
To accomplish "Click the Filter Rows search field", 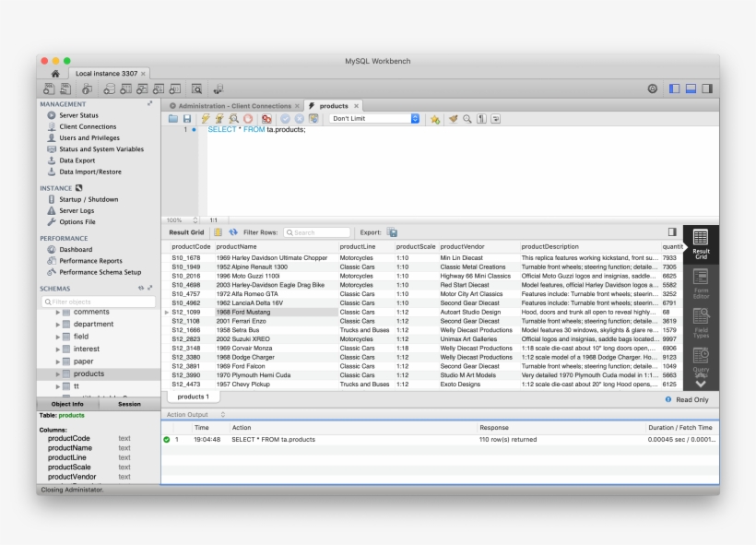I will (x=317, y=232).
